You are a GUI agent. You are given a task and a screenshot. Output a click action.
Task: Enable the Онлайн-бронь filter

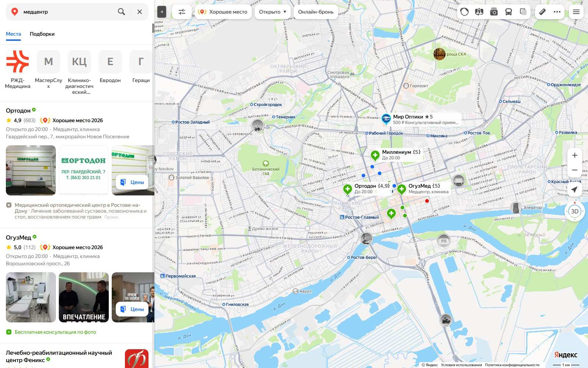point(316,12)
